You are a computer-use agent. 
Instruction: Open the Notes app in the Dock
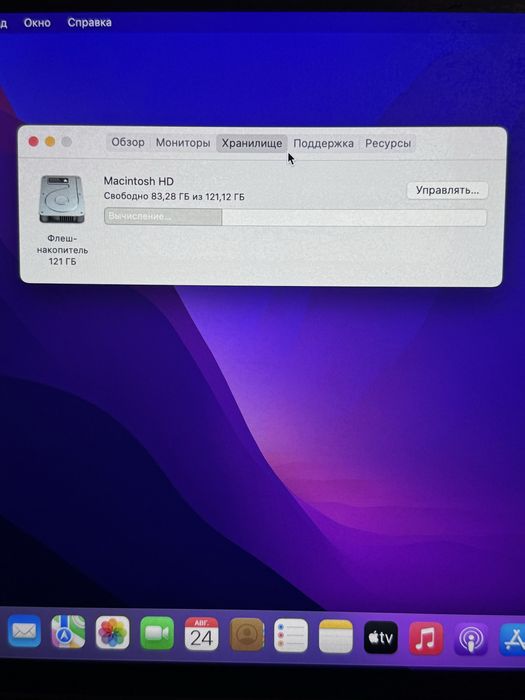pos(336,636)
